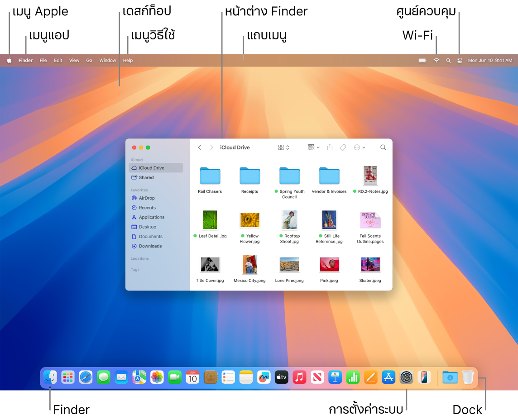Open the Group by dropdown in Finder
The width and height of the screenshot is (518, 420).
(313, 148)
